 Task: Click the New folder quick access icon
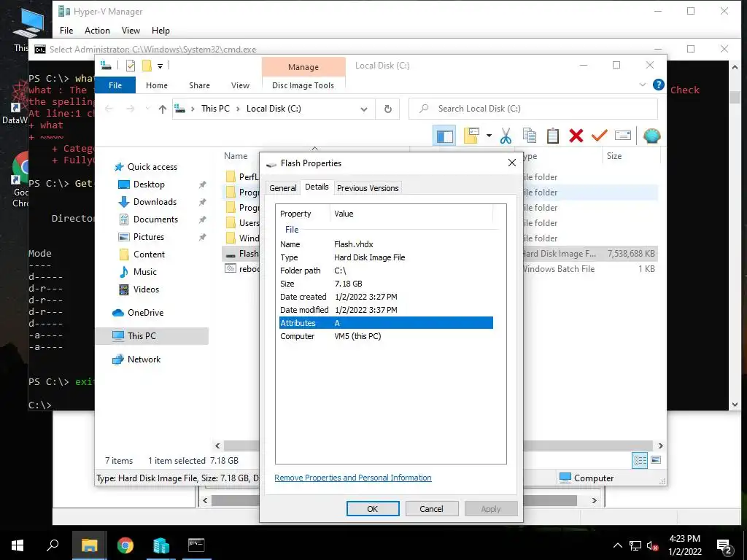(x=147, y=66)
